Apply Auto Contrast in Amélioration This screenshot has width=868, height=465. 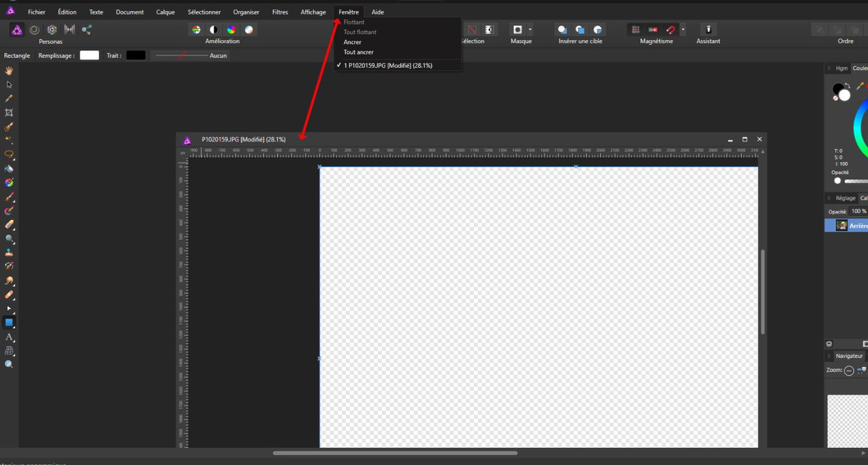[214, 30]
